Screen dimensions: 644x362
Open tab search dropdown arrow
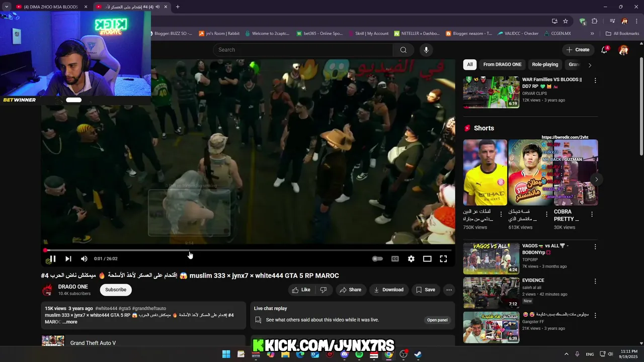7,7
